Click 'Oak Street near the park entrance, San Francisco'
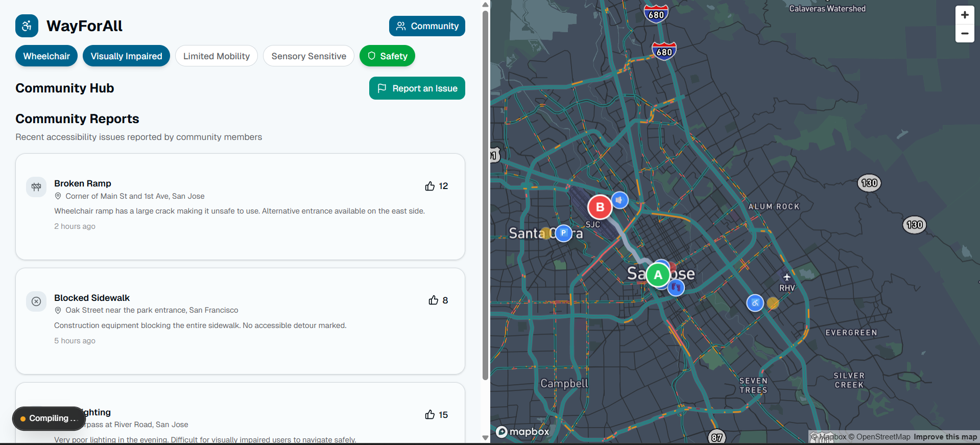Viewport: 980px width, 445px height. pyautogui.click(x=152, y=310)
